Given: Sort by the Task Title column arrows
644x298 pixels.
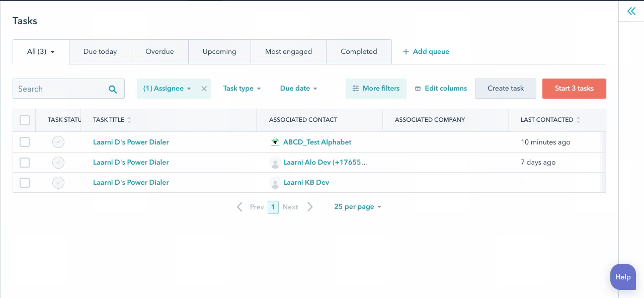Looking at the screenshot, I should [129, 120].
